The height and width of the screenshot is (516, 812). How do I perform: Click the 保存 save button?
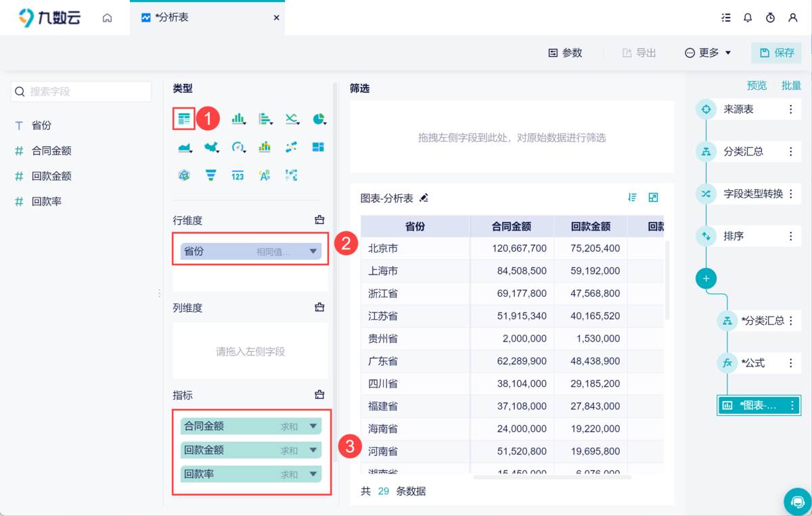tap(776, 52)
